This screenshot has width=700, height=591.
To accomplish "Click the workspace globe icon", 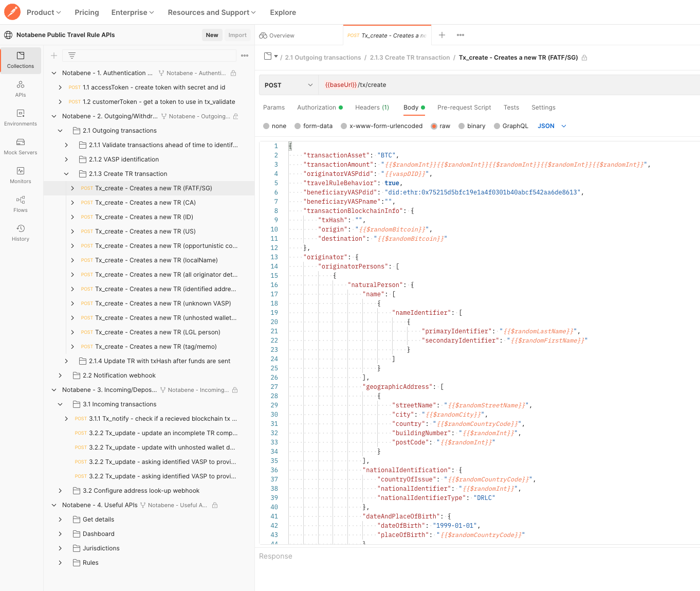I will click(x=8, y=35).
